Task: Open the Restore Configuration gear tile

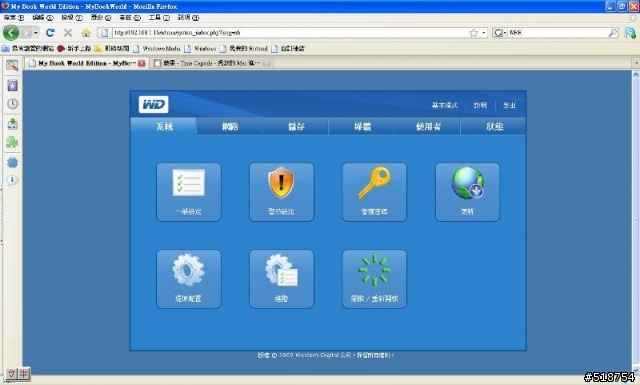Action: tap(189, 279)
